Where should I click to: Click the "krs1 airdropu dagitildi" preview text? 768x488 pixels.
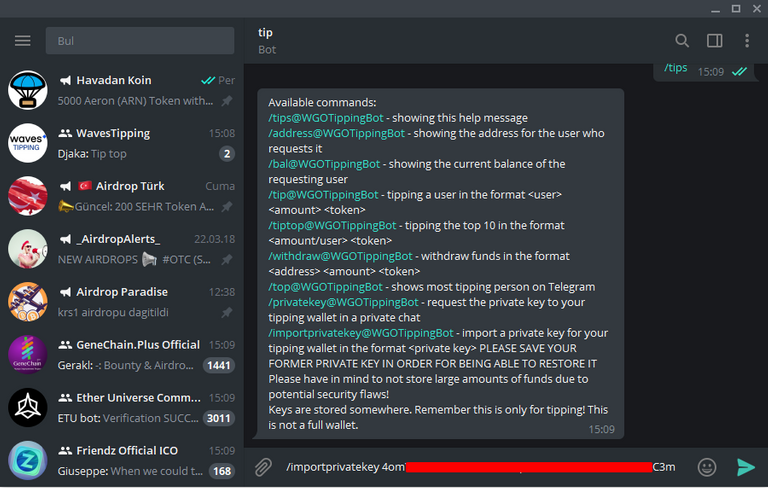pyautogui.click(x=113, y=313)
